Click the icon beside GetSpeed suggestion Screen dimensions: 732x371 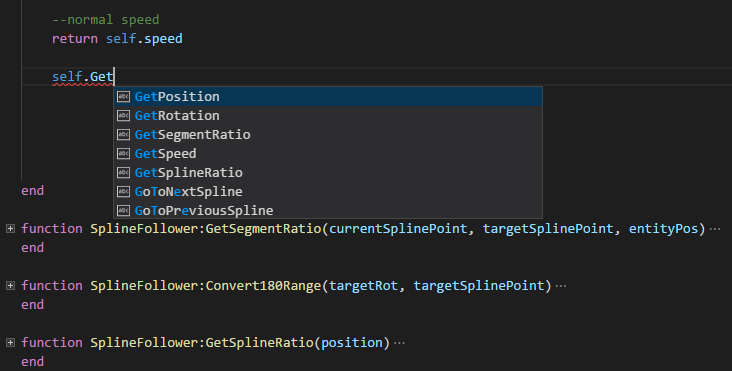[x=123, y=154]
